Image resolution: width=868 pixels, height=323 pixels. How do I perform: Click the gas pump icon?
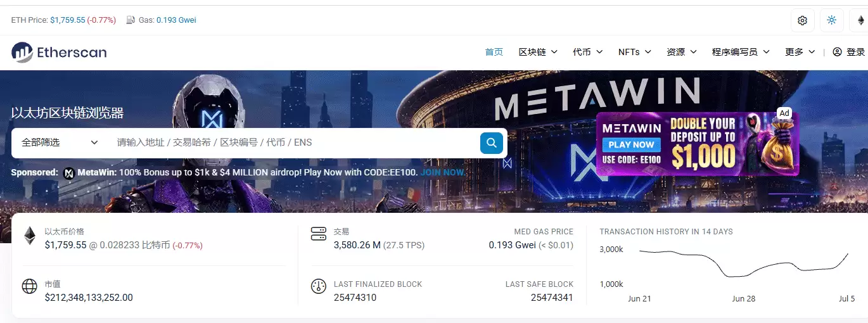(x=131, y=20)
